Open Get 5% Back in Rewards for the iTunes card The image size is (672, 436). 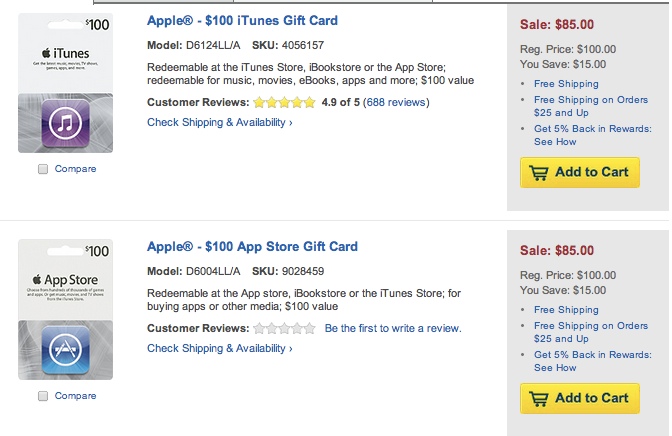(593, 135)
